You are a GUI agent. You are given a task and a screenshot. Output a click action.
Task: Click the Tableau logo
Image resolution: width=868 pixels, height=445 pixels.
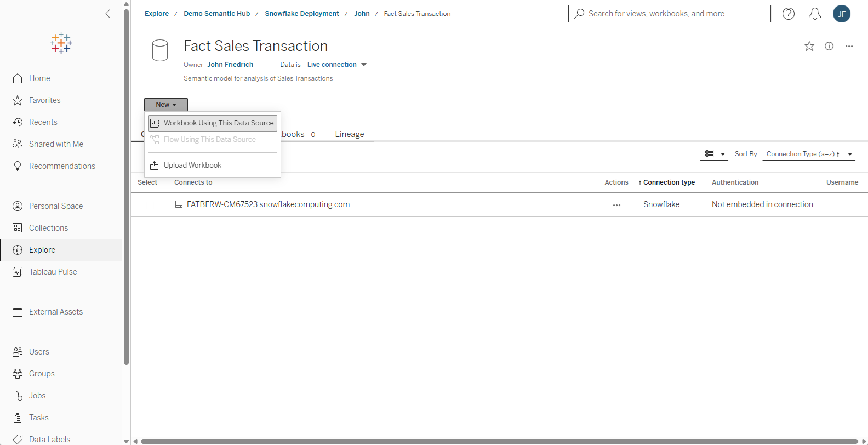(61, 43)
